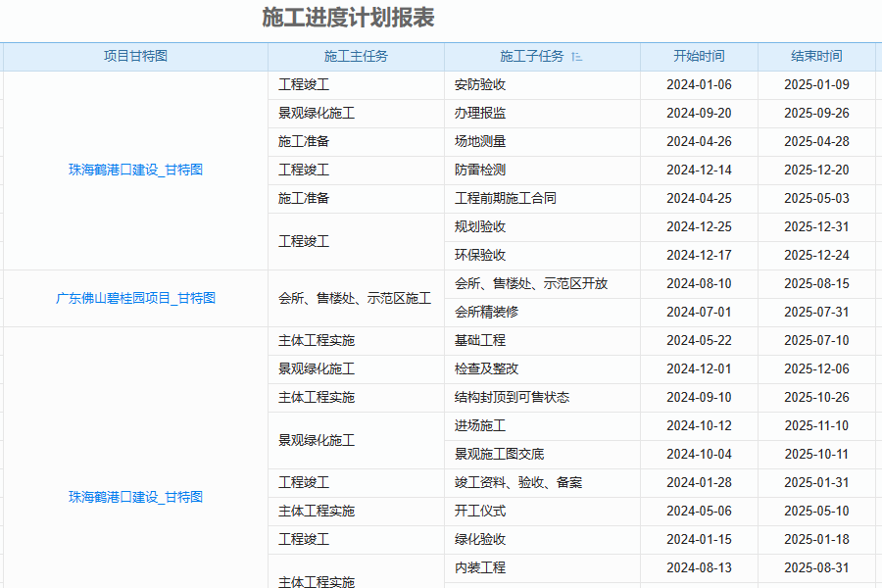882x588 pixels.
Task: Click the sort icon beside 施工子任务 header
Action: click(x=576, y=56)
